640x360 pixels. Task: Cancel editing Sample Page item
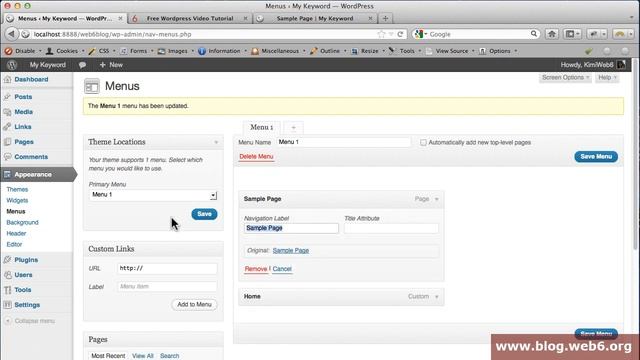point(282,269)
